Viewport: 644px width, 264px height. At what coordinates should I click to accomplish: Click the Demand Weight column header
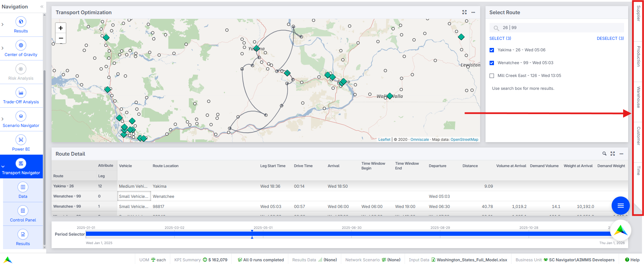tap(611, 166)
